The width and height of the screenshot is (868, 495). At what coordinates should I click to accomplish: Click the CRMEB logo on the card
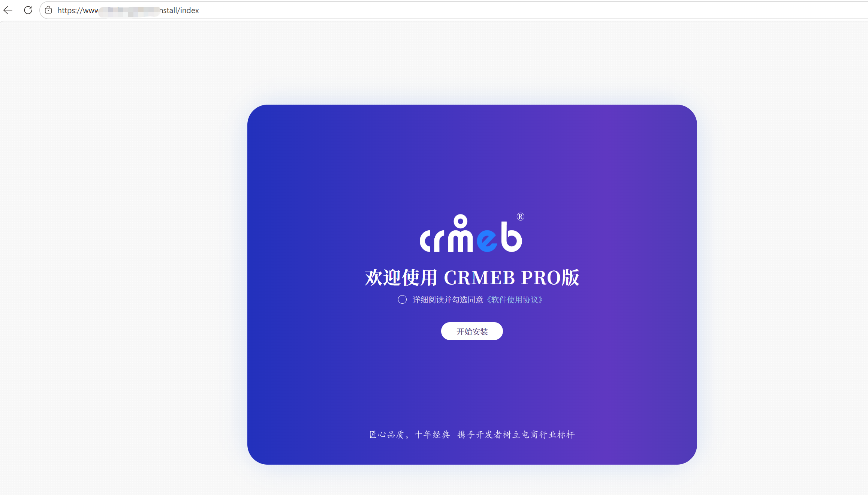[472, 233]
